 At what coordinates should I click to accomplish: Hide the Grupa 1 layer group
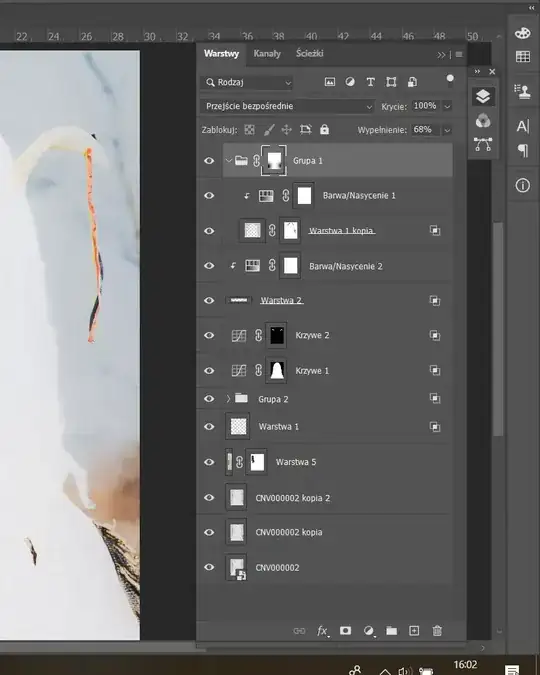[209, 161]
